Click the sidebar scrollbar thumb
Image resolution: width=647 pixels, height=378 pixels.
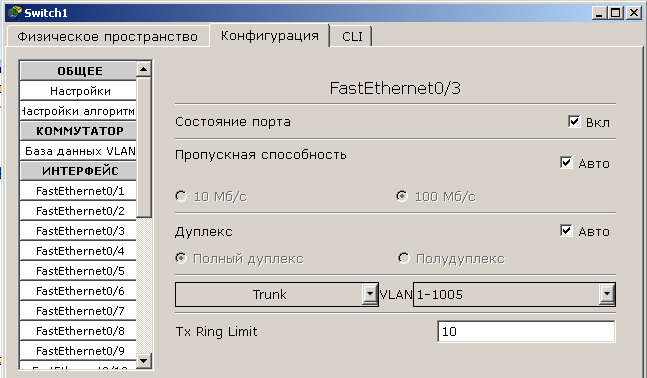[x=144, y=147]
